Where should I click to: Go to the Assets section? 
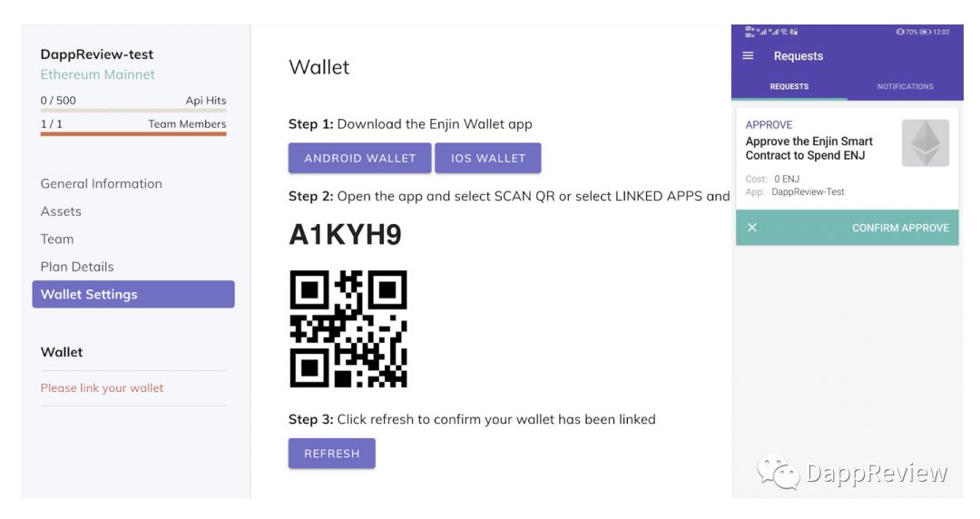click(61, 211)
